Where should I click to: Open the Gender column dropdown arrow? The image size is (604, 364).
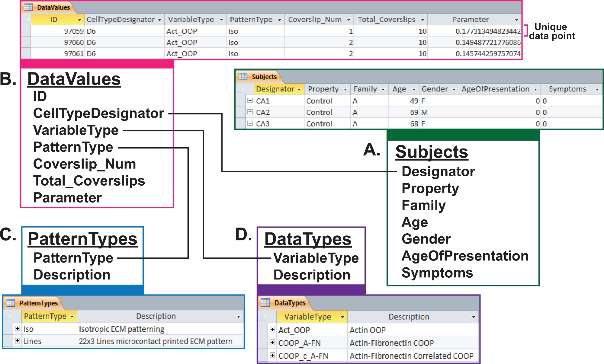point(454,90)
